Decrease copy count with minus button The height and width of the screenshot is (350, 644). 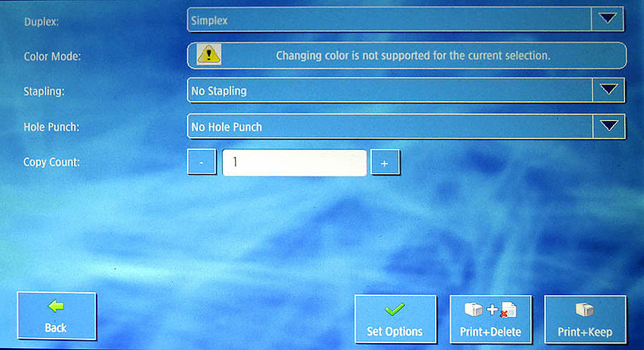201,162
